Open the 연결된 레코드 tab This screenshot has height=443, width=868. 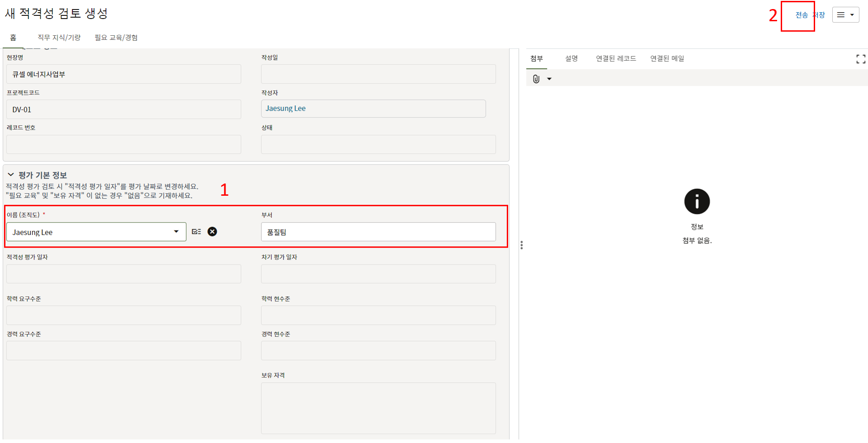point(616,58)
